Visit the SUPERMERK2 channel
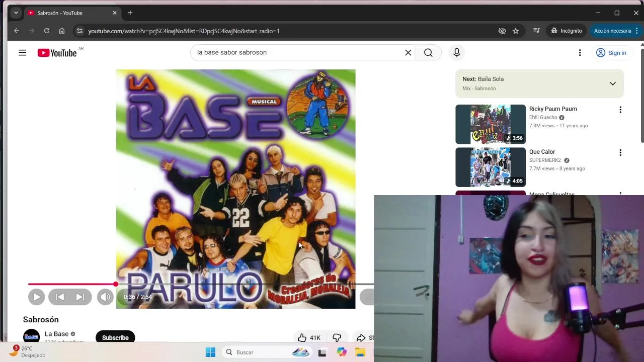This screenshot has width=644, height=362. pos(545,160)
